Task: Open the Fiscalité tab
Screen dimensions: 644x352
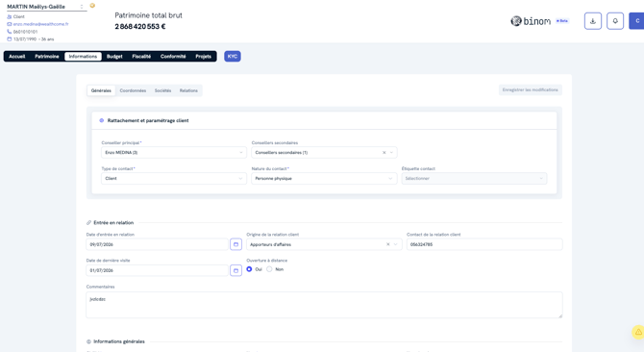Action: tap(141, 57)
